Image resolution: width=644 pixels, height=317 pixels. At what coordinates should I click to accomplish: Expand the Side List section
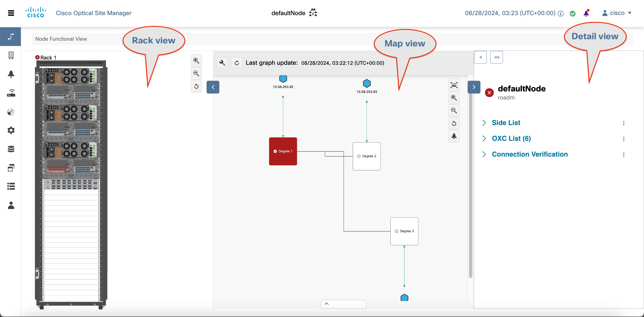484,123
